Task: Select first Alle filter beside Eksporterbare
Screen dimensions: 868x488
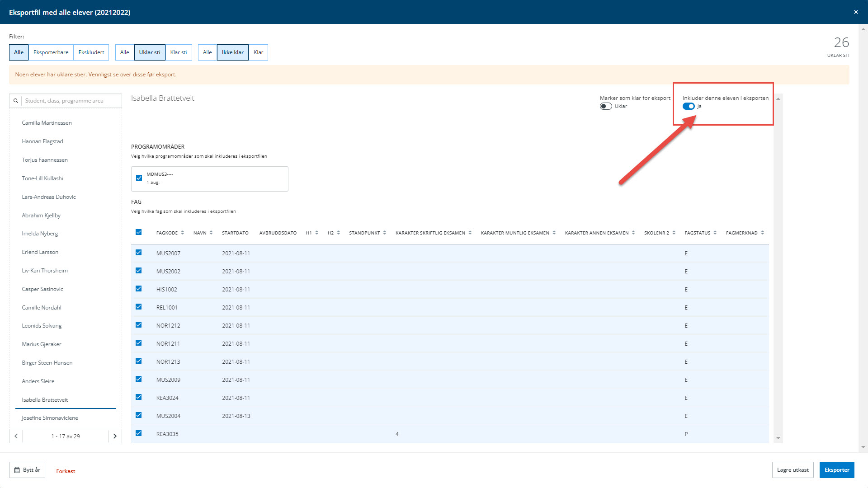Action: point(19,52)
